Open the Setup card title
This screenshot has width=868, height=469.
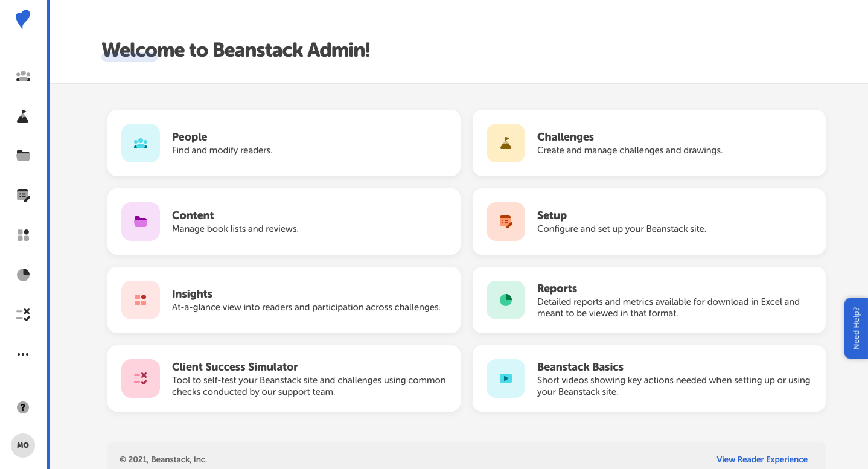click(x=552, y=215)
